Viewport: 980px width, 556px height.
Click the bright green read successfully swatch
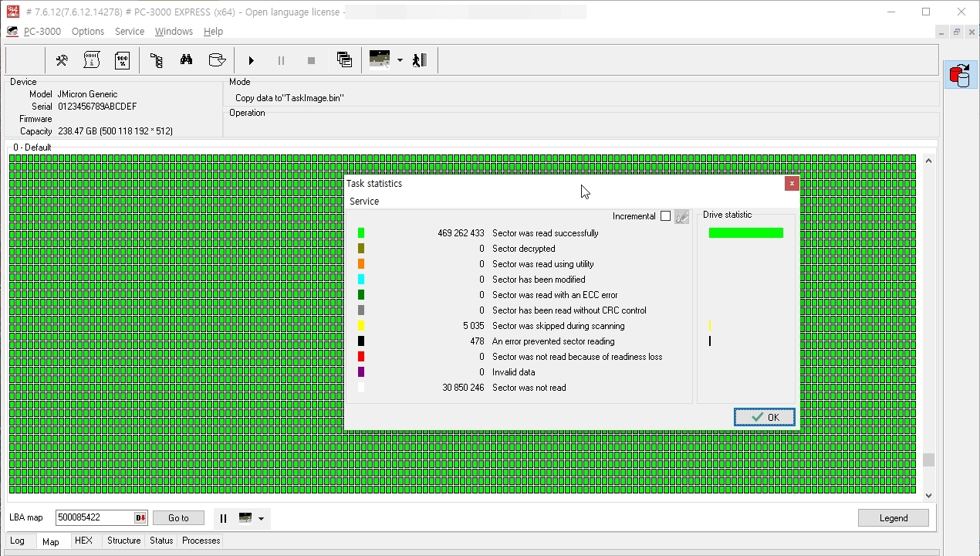361,233
